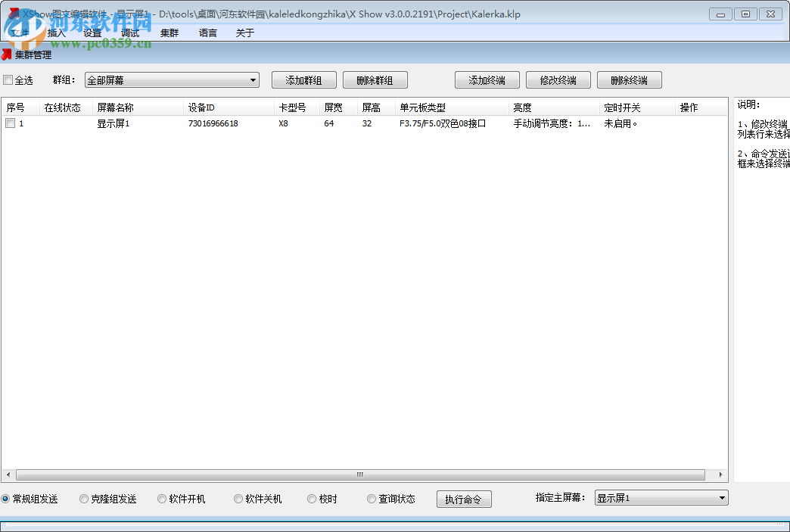This screenshot has width=790, height=532.
Task: Click the 删除群组 (Delete Group) button
Action: click(375, 79)
